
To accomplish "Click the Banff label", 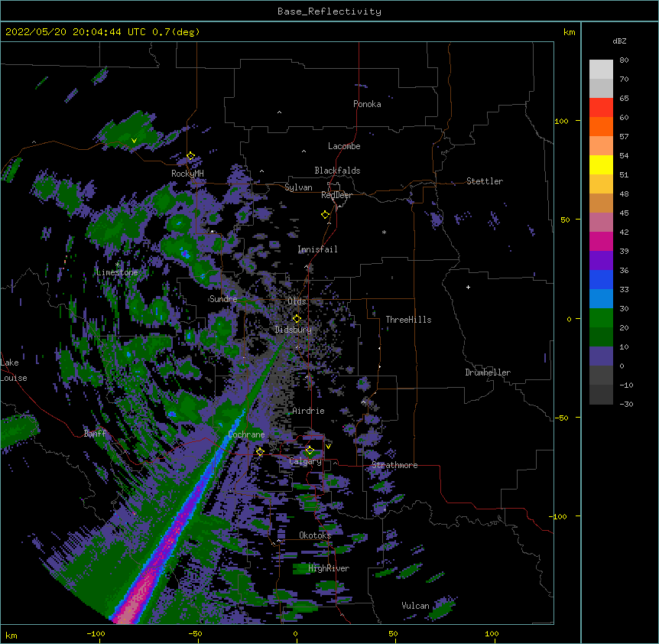I will coord(95,434).
